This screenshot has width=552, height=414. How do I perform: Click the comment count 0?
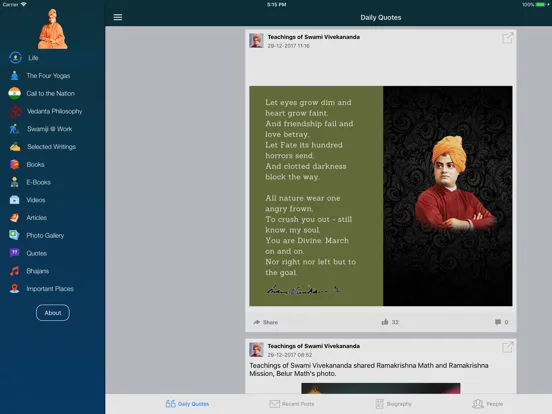pos(506,322)
